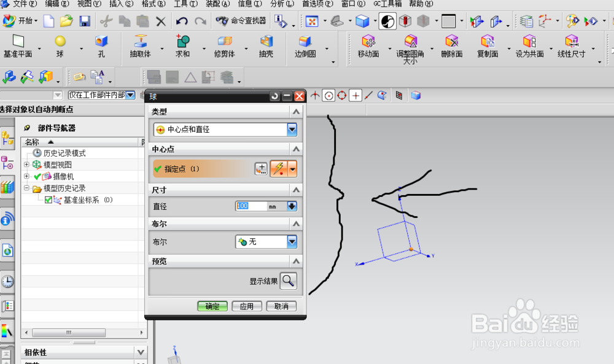This screenshot has width=614, height=364.
Task: Open the selection scope dropdown 仅在工作部件内部
Action: [x=130, y=95]
